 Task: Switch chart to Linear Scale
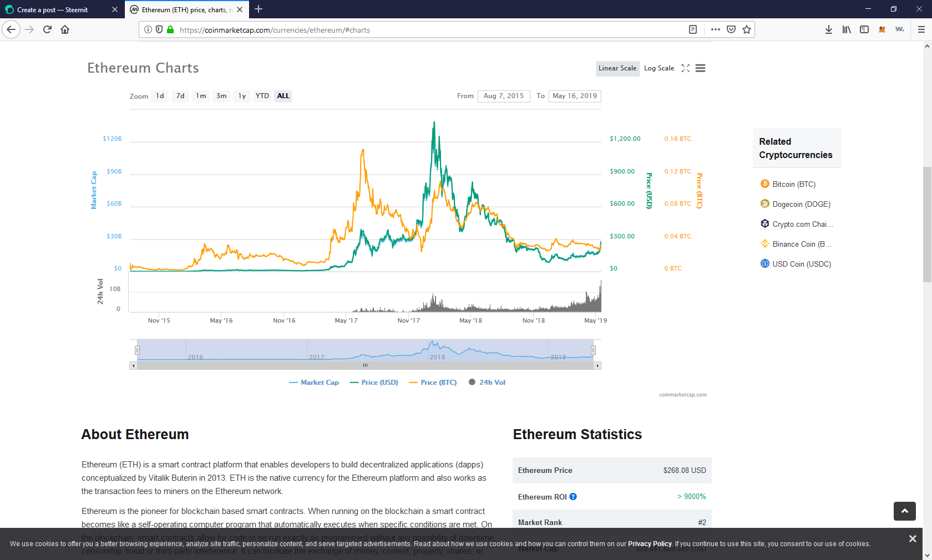coord(617,68)
